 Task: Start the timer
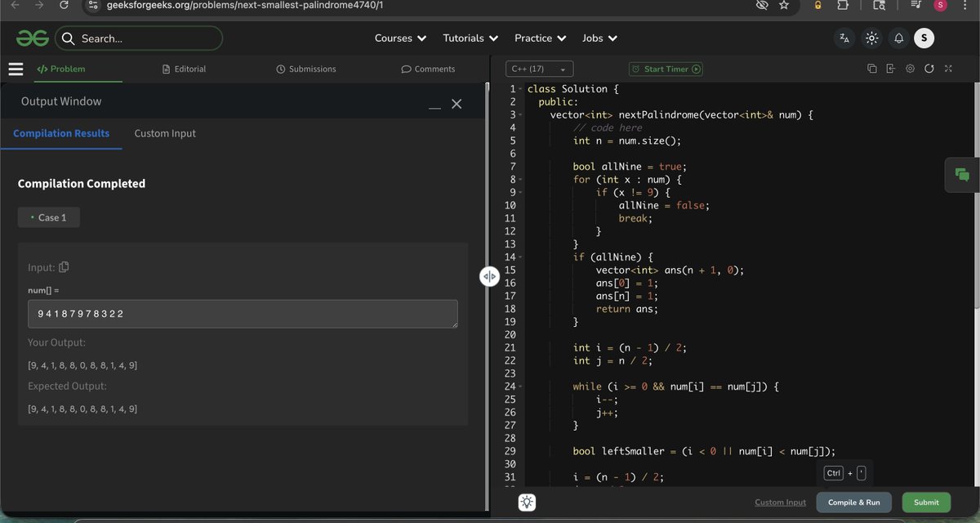pos(666,69)
